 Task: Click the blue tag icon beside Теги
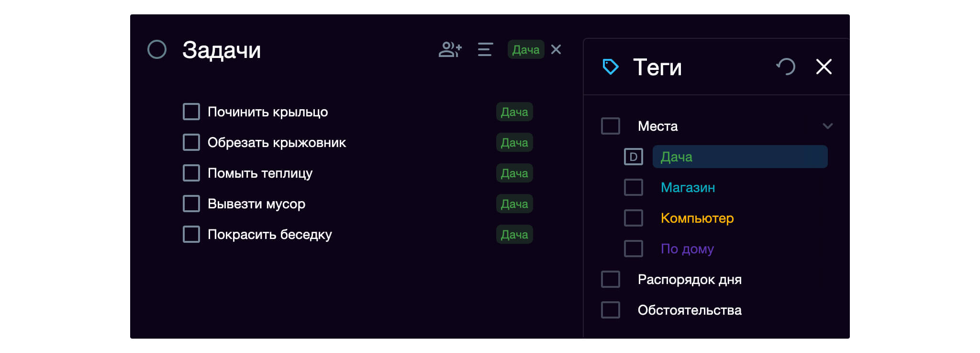(610, 67)
